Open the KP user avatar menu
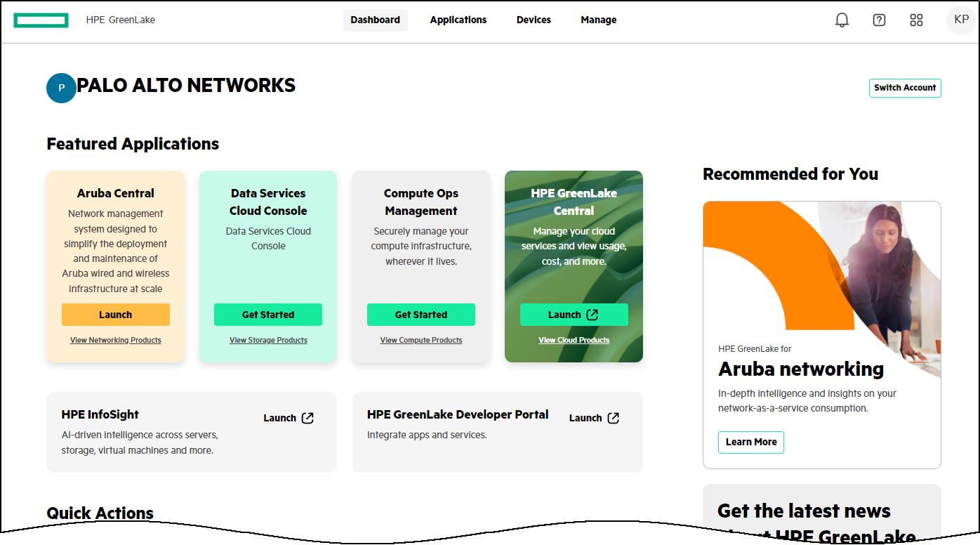 tap(961, 20)
